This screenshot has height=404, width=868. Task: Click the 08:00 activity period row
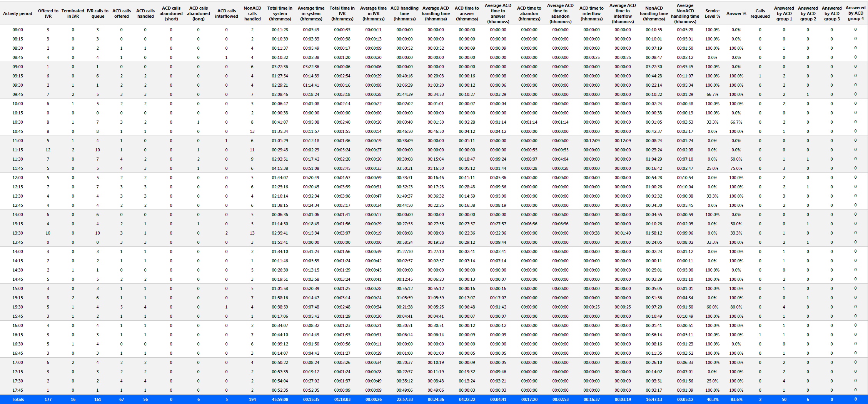coord(434,30)
